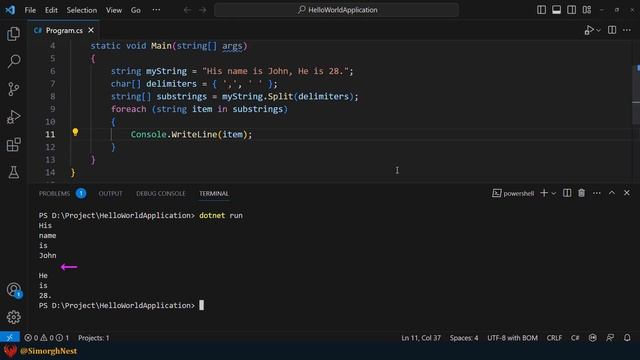Open the File menu
The width and height of the screenshot is (640, 360).
click(30, 10)
